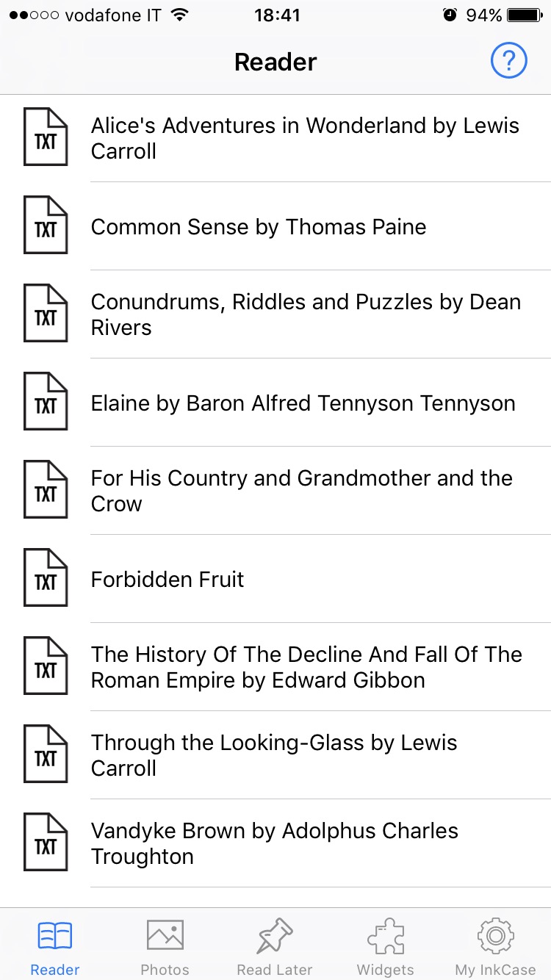Open the Widgets tab

tap(385, 947)
